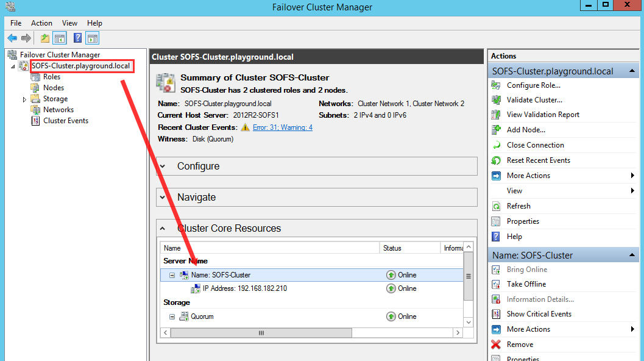
Task: Click horizontal scrollbar thumb in core resources
Action: pyautogui.click(x=261, y=332)
